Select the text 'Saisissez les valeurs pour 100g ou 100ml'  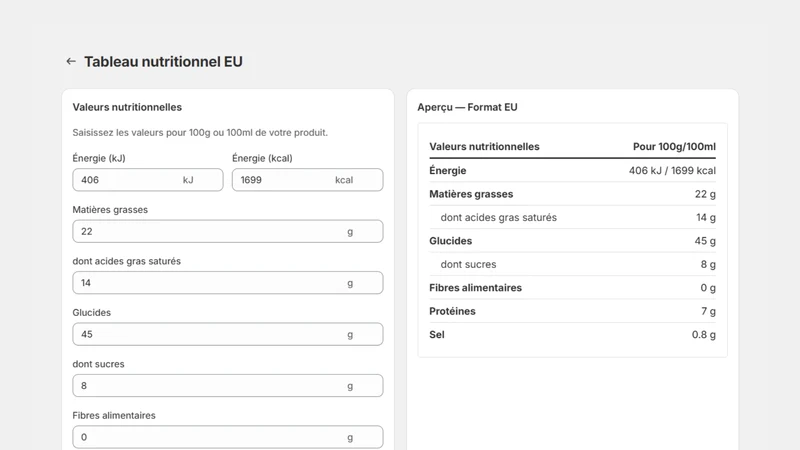click(162, 133)
